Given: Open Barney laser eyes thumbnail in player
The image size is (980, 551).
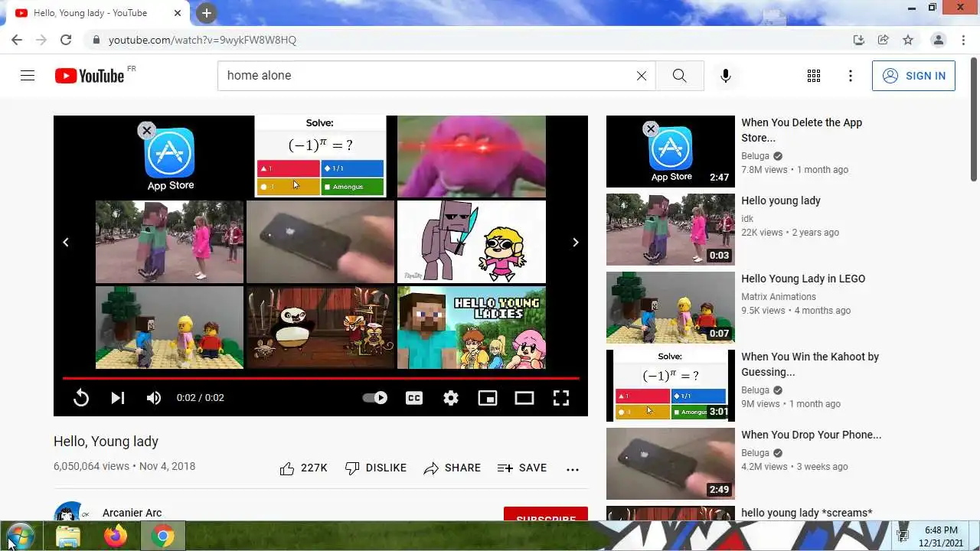Looking at the screenshot, I should point(472,157).
